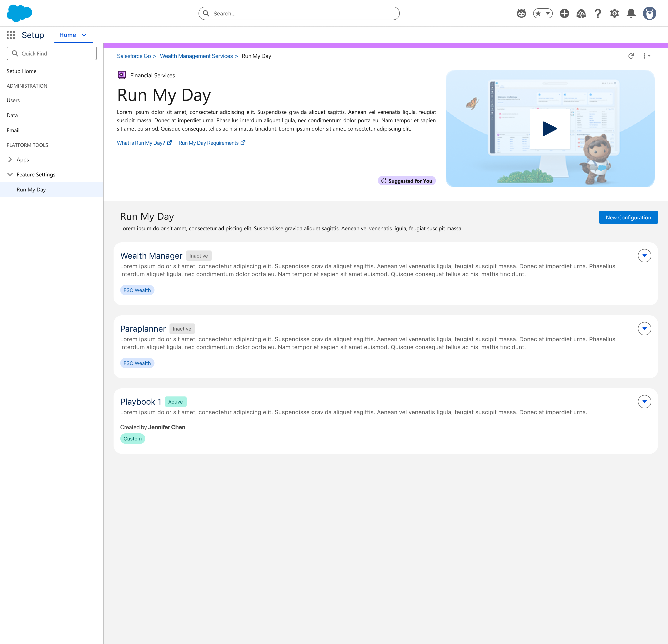Open the Trailhead mountain icon
This screenshot has width=668, height=644.
[x=581, y=13]
